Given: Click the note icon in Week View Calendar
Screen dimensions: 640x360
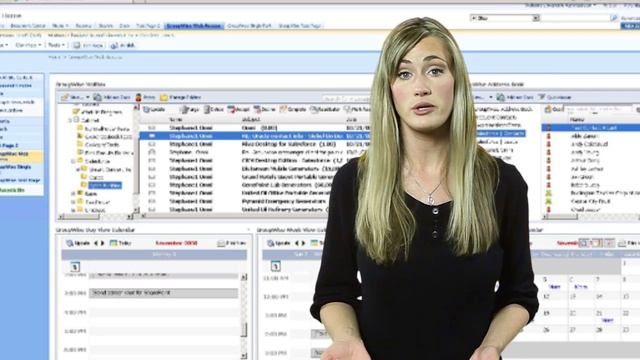Looking at the screenshot, I should (x=276, y=266).
